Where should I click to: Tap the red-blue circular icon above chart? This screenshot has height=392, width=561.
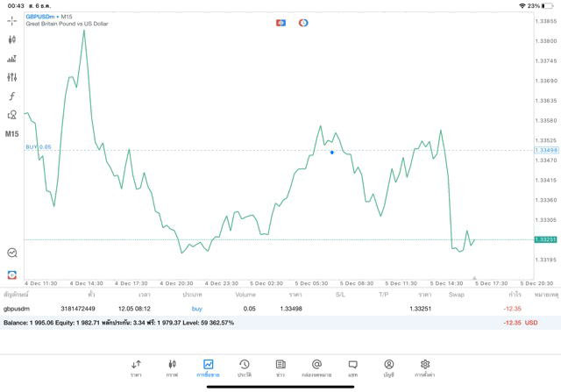[x=303, y=23]
